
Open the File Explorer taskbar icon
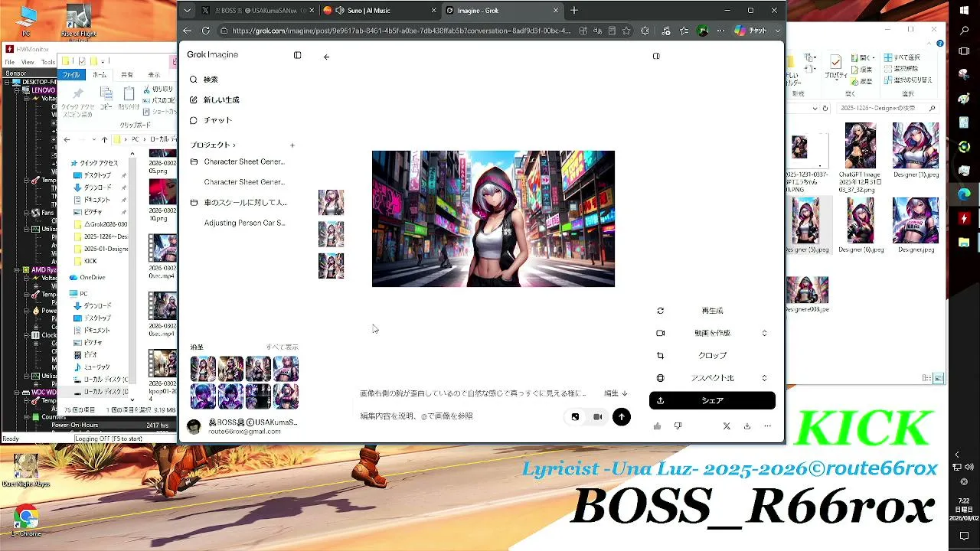[x=964, y=243]
